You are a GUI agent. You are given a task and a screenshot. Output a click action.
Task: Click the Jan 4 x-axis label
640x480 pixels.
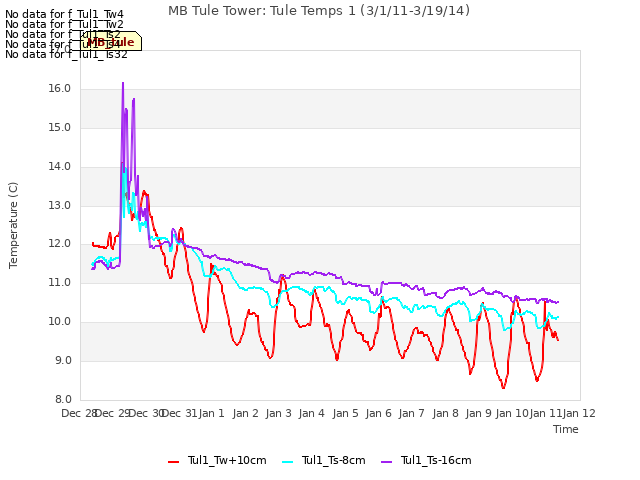pos(312,413)
